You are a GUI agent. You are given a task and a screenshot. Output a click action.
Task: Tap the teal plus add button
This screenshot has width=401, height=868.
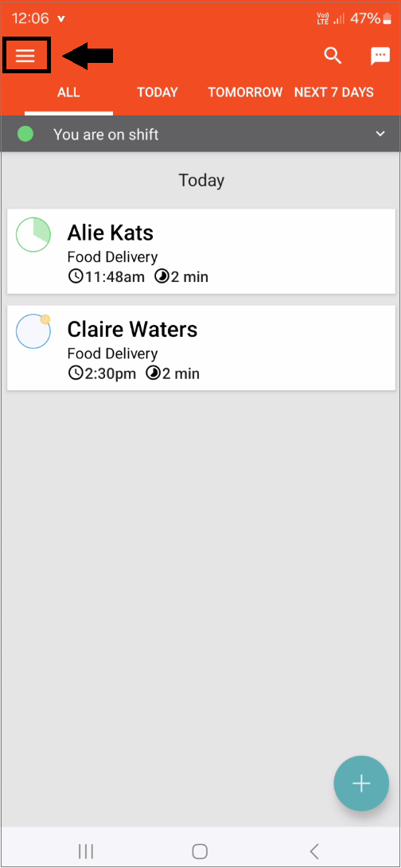coord(361,784)
